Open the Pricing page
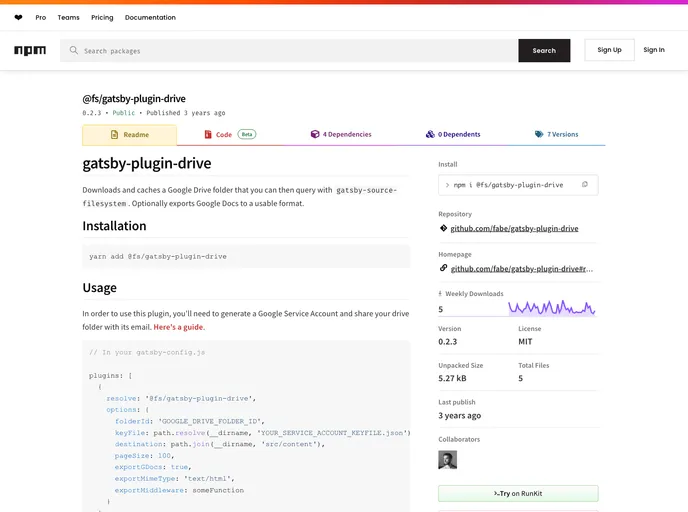688x512 pixels. coord(102,18)
